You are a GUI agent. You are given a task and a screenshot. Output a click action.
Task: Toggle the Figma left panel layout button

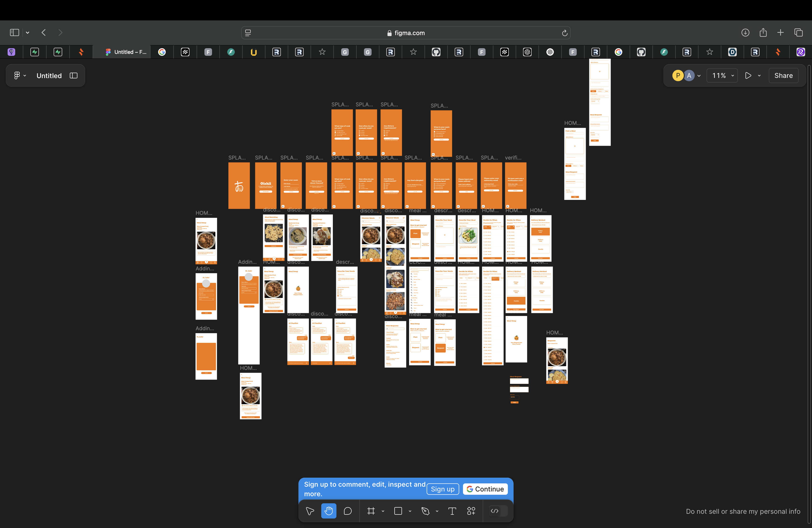74,76
